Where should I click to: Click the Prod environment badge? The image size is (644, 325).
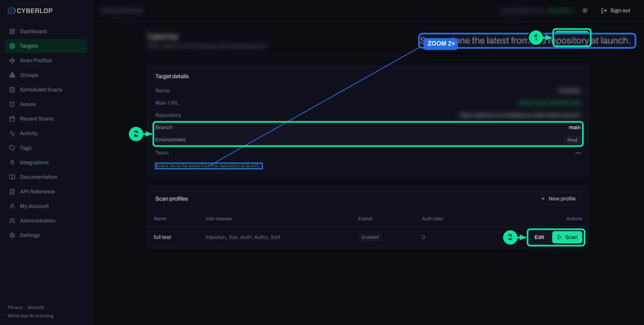point(572,140)
